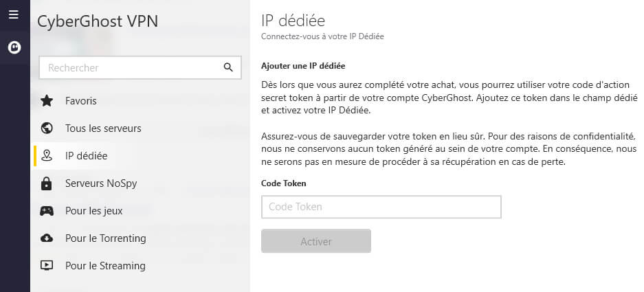Select Tous les serveurs

[x=140, y=128]
